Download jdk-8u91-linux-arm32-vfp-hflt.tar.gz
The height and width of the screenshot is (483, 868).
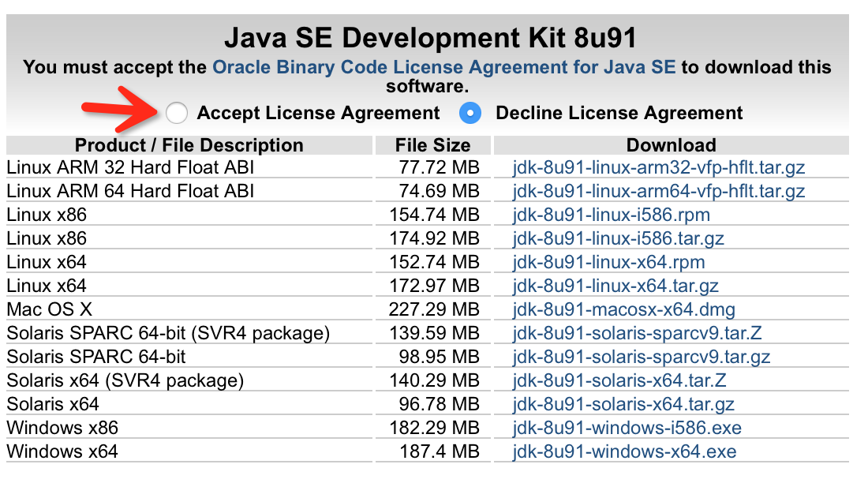tap(659, 168)
